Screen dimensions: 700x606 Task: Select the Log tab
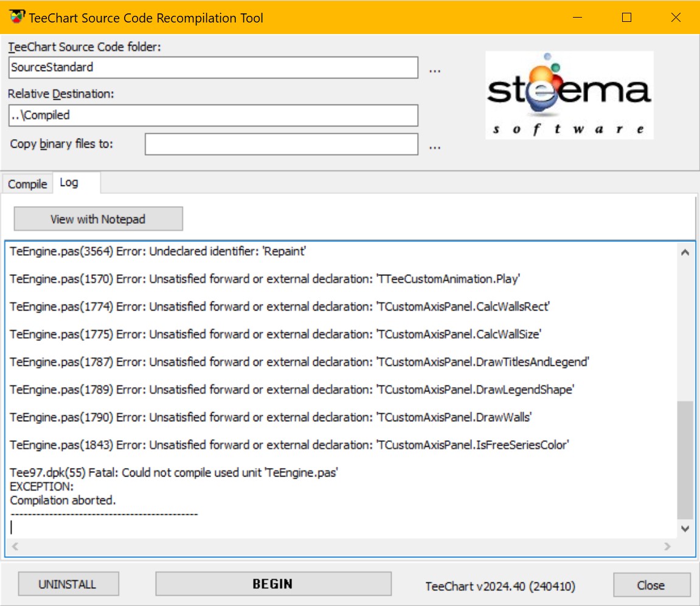coord(77,182)
